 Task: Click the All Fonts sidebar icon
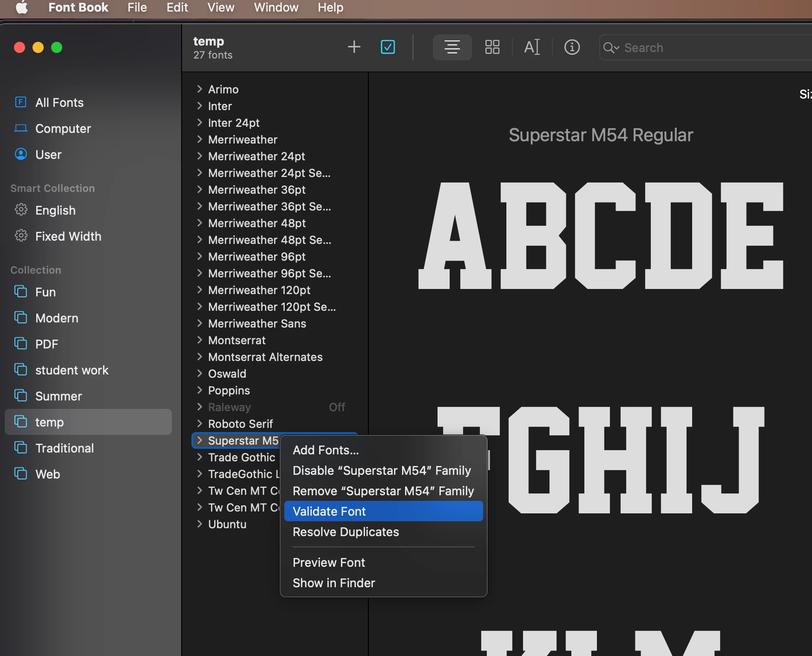(21, 102)
